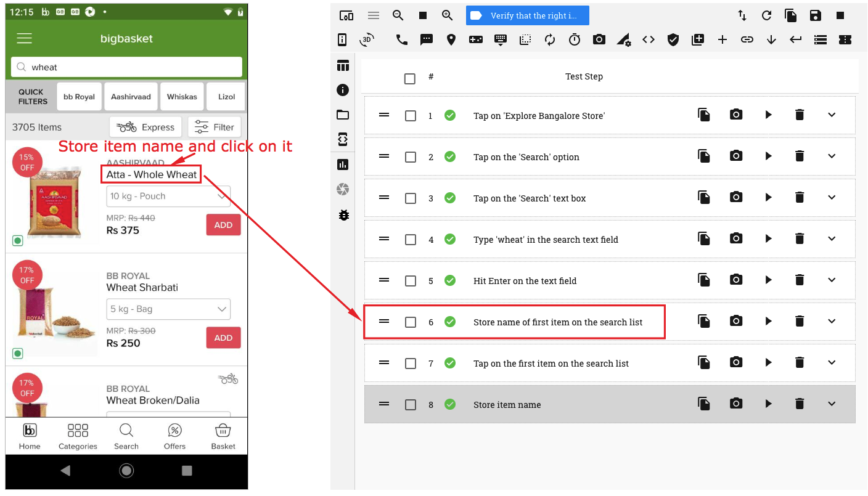The image size is (868, 496).
Task: Click the zoom out magnifier icon
Action: coord(398,15)
